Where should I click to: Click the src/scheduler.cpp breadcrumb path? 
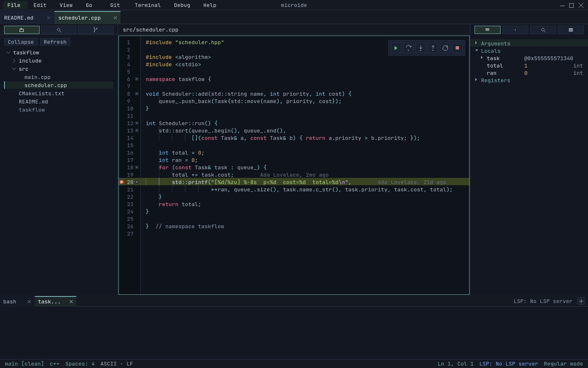(151, 30)
